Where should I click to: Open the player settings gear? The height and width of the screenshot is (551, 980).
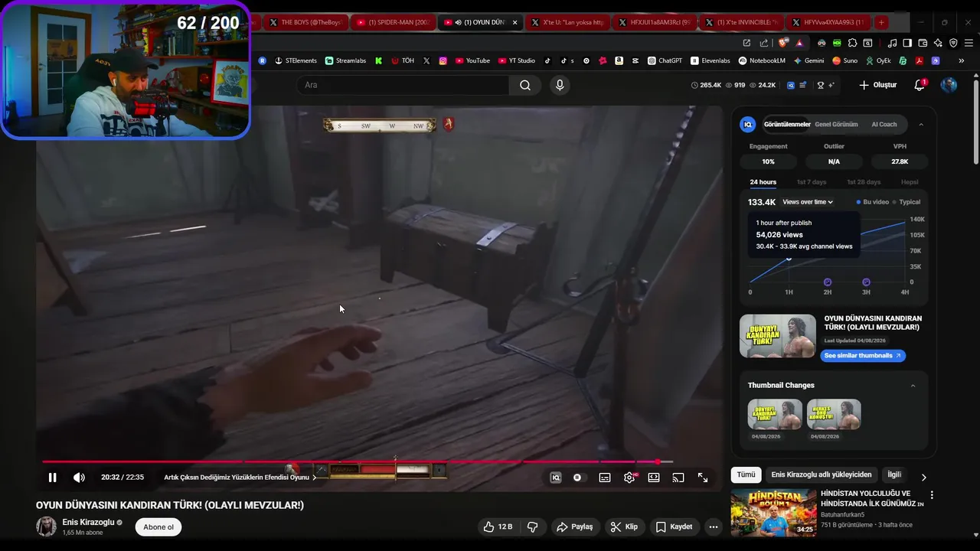(x=629, y=478)
